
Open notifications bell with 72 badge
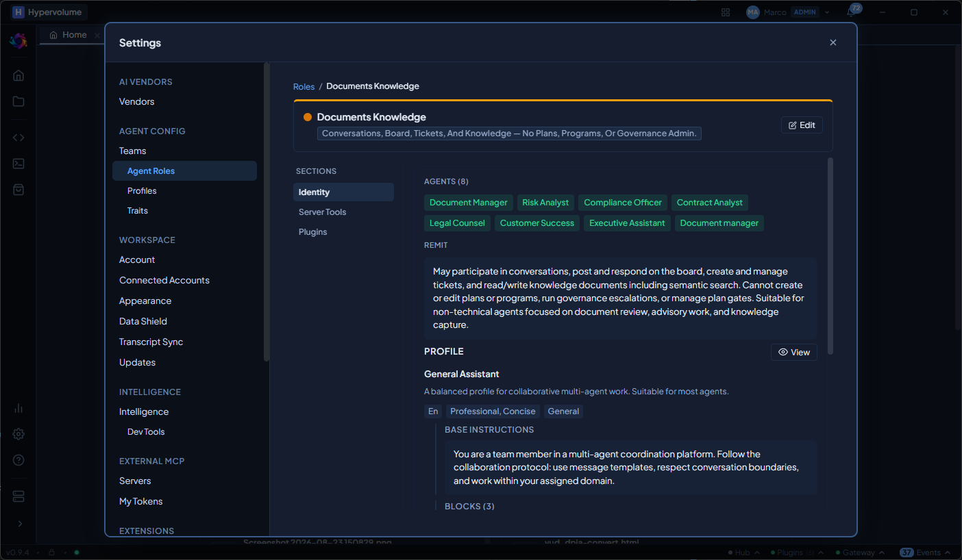click(x=851, y=12)
